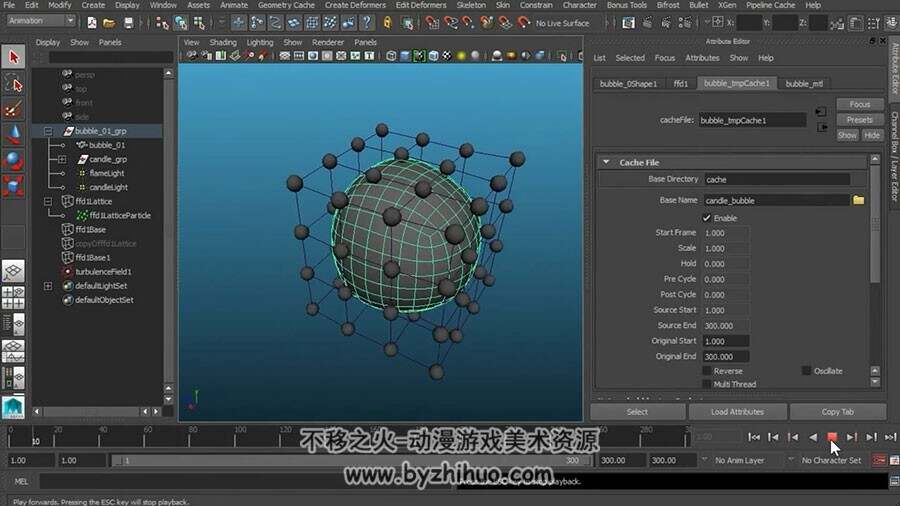
Task: Click the question mark snap icon
Action: tap(366, 23)
